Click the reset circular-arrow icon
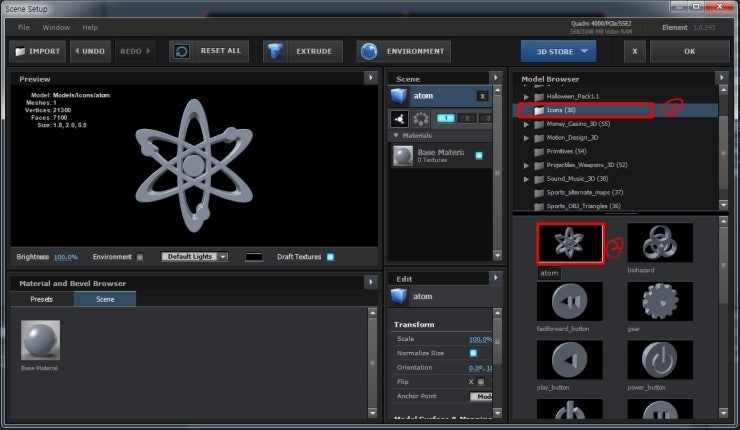The image size is (740, 430). pos(182,51)
